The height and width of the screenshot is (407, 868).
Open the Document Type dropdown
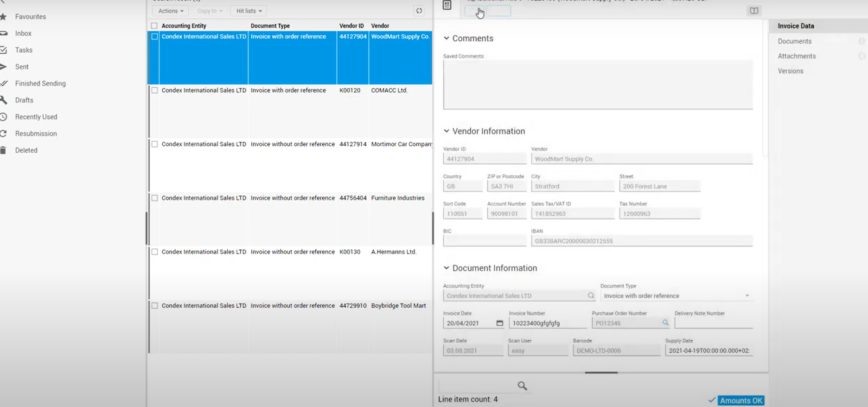click(676, 296)
